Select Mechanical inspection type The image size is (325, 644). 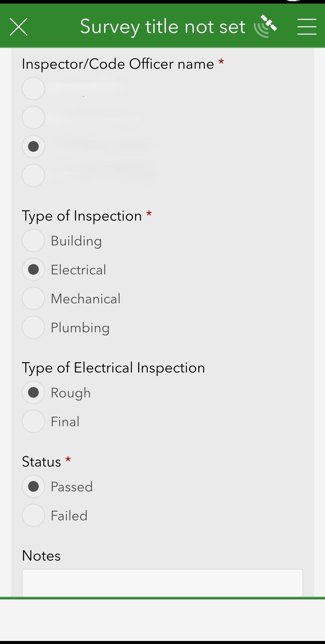tap(33, 298)
